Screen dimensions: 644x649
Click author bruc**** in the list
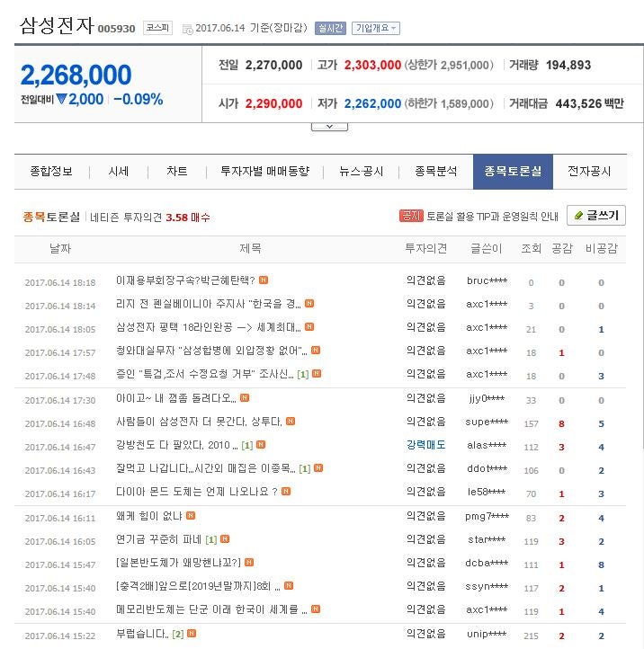(x=487, y=280)
